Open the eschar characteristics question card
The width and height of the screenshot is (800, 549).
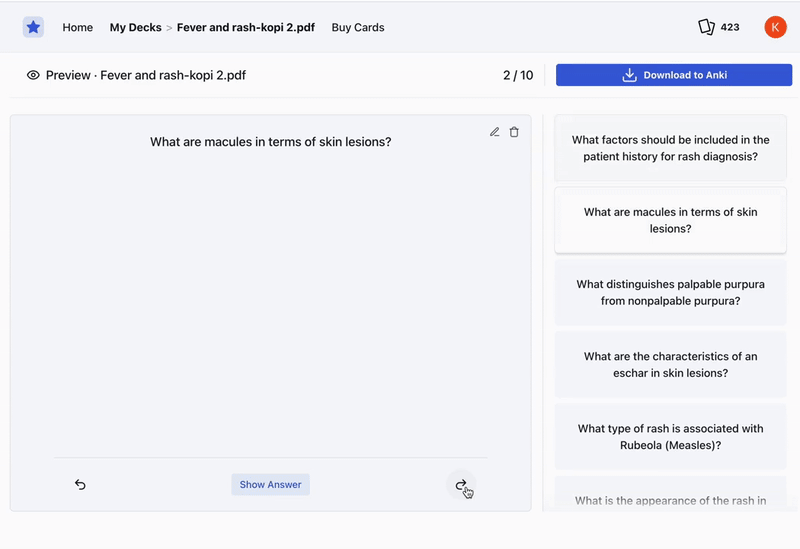(x=670, y=364)
